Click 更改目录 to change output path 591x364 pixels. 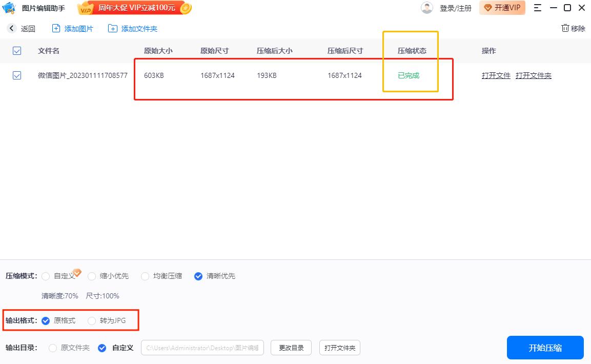pyautogui.click(x=291, y=348)
